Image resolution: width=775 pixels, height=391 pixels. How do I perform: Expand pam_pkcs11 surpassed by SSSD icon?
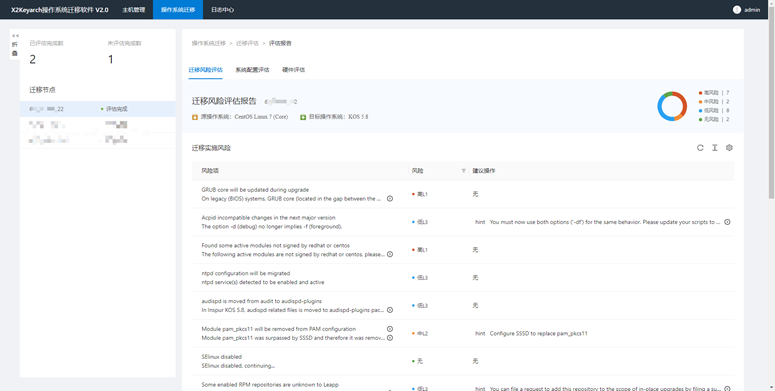click(x=389, y=338)
